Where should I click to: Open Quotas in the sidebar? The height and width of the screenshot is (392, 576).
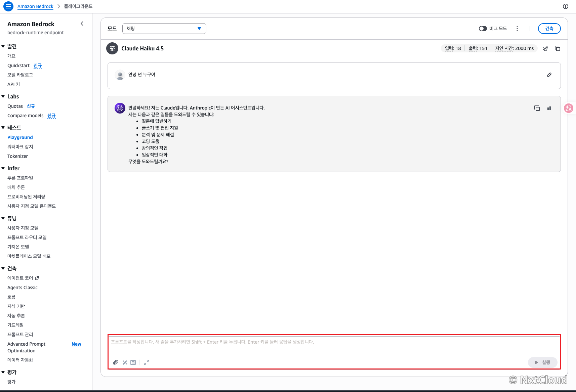click(15, 106)
